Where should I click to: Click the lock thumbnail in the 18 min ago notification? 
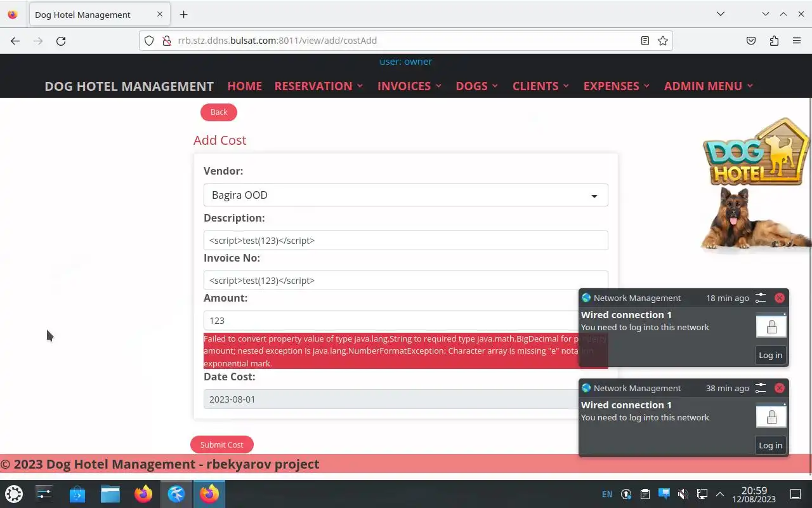771,325
